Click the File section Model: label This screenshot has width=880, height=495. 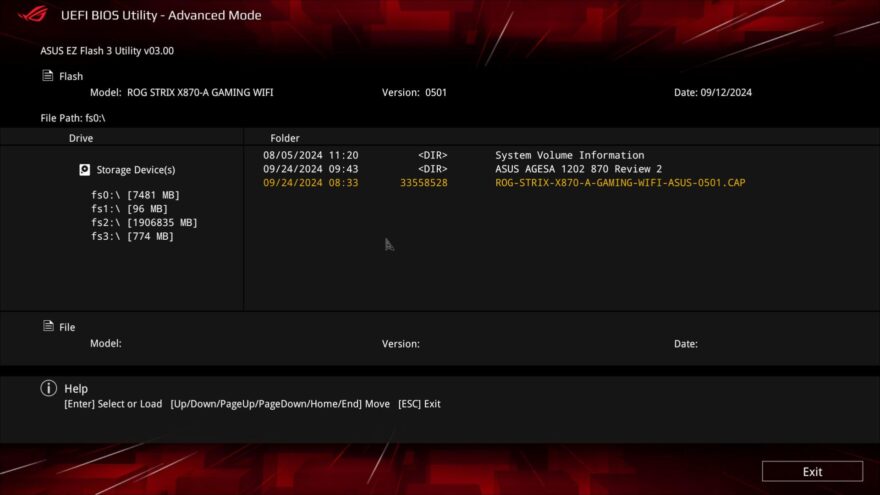tap(106, 343)
